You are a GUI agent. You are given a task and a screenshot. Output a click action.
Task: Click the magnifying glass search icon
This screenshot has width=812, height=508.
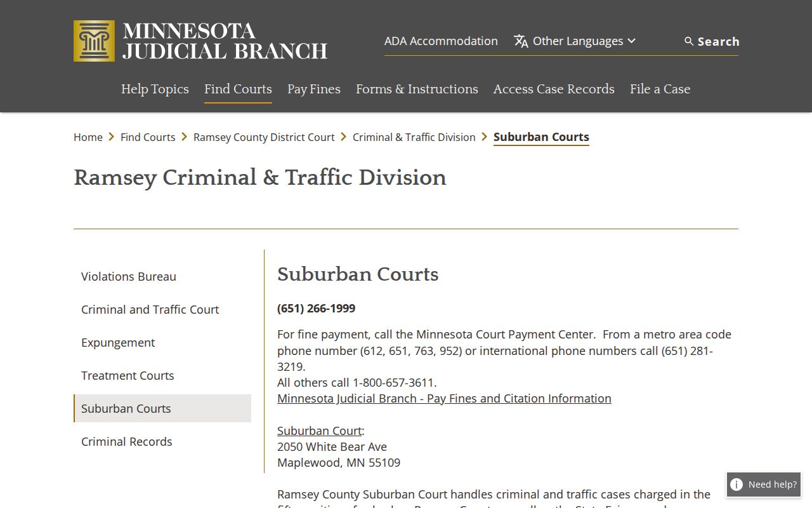coord(689,41)
